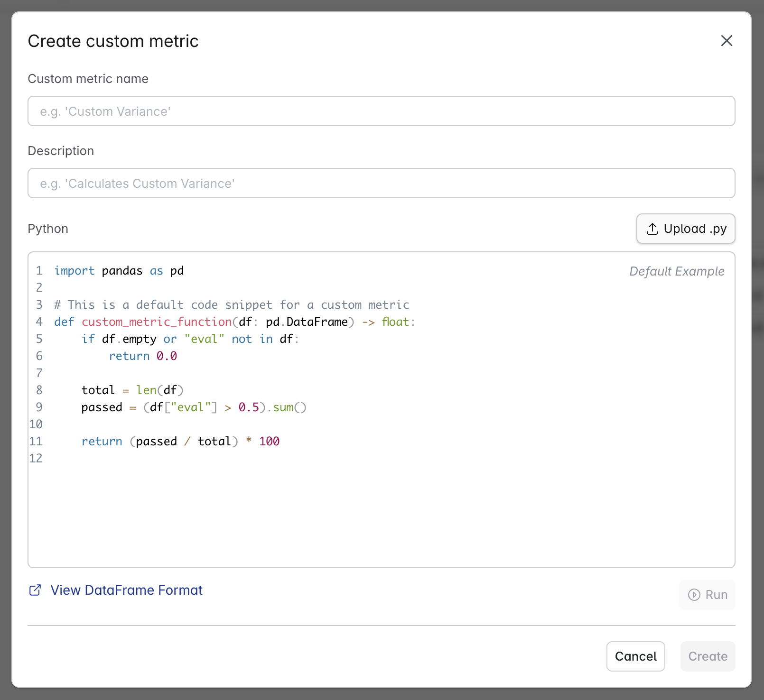This screenshot has height=700, width=764.
Task: Click the Cancel button
Action: pos(635,656)
